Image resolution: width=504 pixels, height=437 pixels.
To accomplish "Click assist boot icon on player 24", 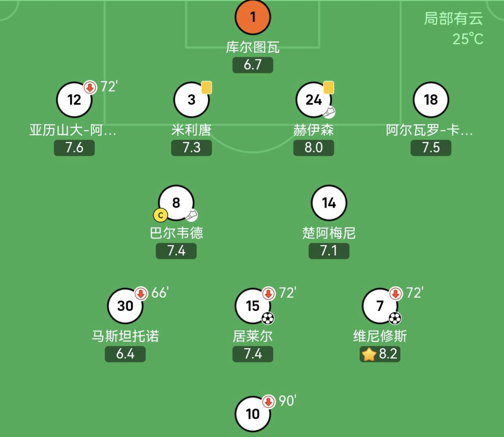I will point(329,112).
